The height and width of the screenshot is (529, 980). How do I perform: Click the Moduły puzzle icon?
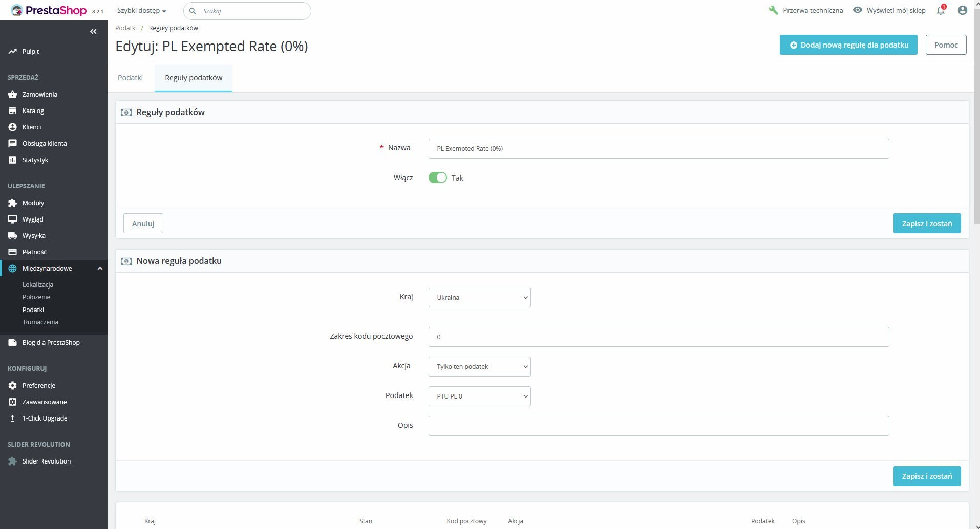tap(13, 203)
